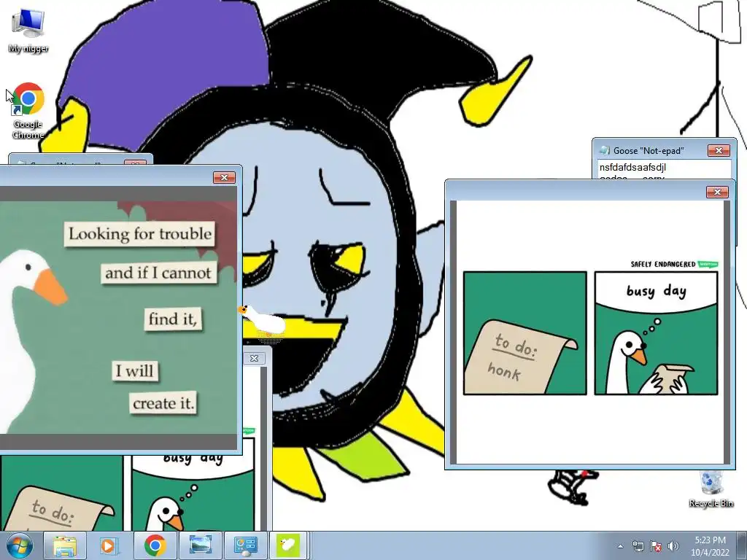The image size is (747, 560).
Task: Click the Looking for trouble goose meme image
Action: pyautogui.click(x=118, y=317)
